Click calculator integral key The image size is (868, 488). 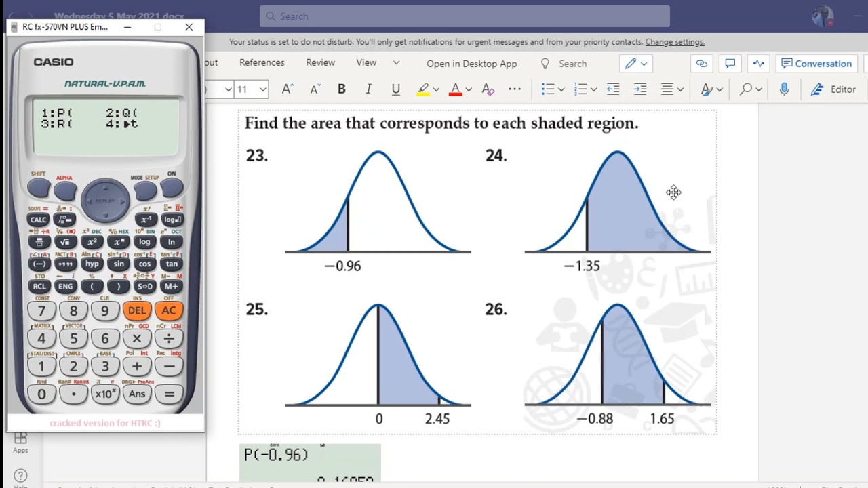pyautogui.click(x=65, y=220)
